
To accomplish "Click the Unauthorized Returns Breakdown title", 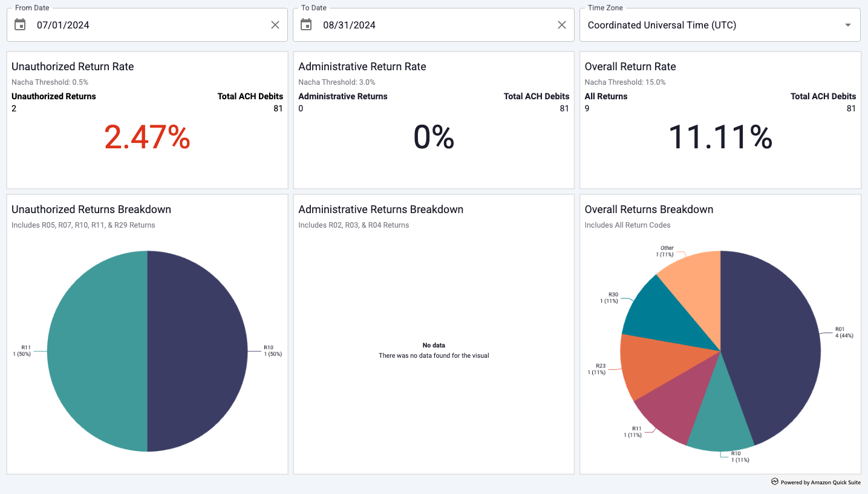I will point(91,209).
